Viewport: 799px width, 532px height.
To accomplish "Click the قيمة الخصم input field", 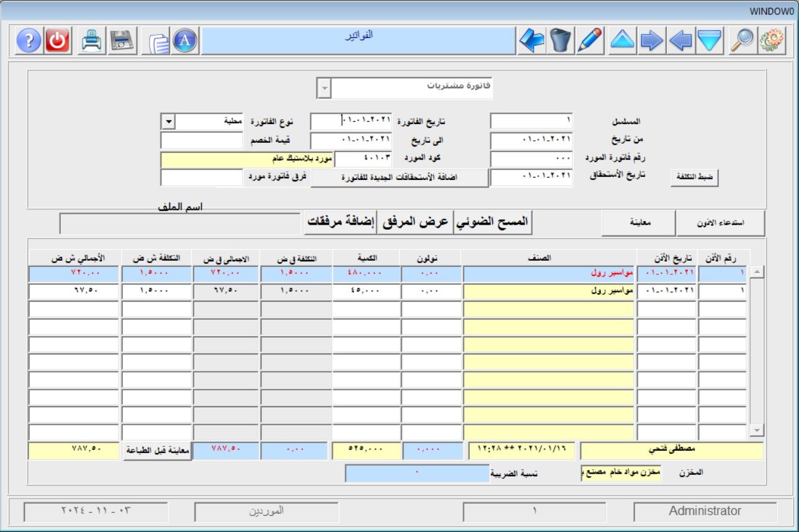I will 201,140.
